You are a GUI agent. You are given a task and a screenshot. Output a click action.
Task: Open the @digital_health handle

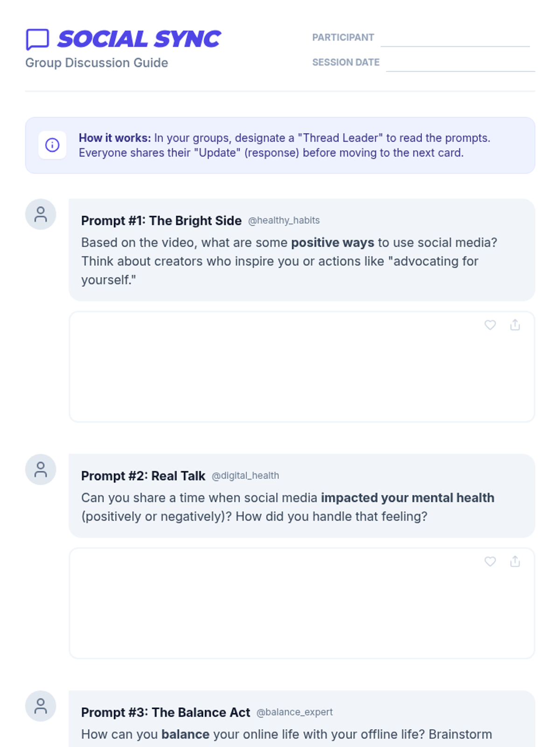pos(245,476)
